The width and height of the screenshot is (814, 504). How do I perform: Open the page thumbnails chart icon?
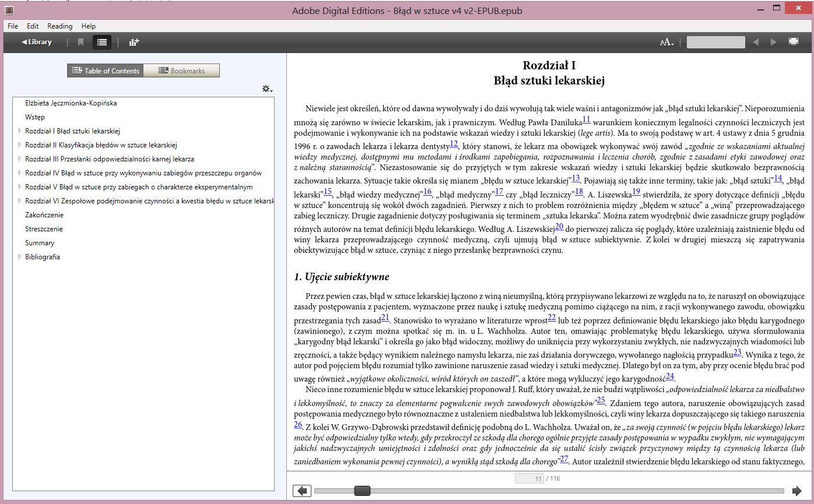[134, 42]
